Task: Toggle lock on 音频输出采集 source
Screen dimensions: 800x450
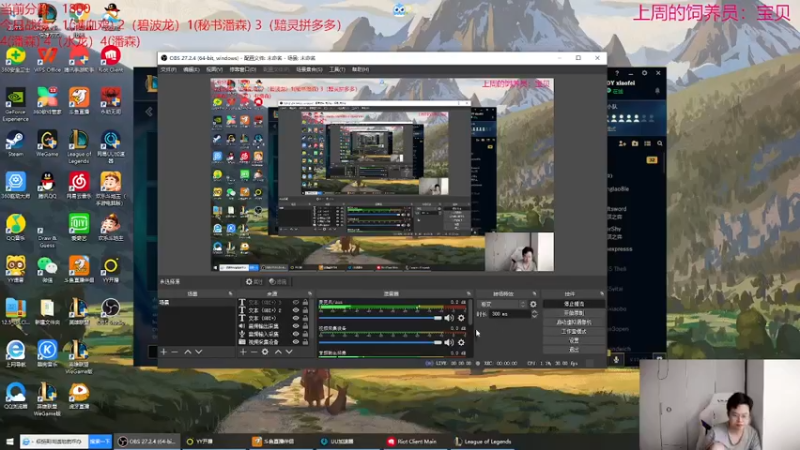Action: (305, 326)
